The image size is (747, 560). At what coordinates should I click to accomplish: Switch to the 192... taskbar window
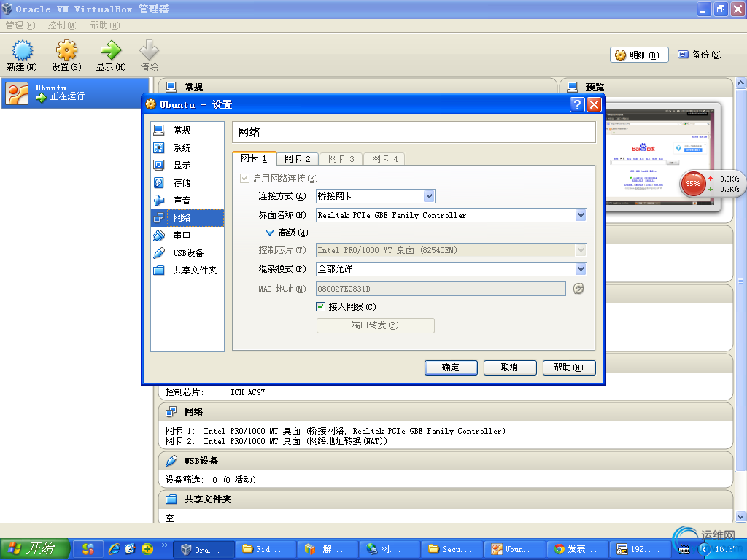point(640,549)
